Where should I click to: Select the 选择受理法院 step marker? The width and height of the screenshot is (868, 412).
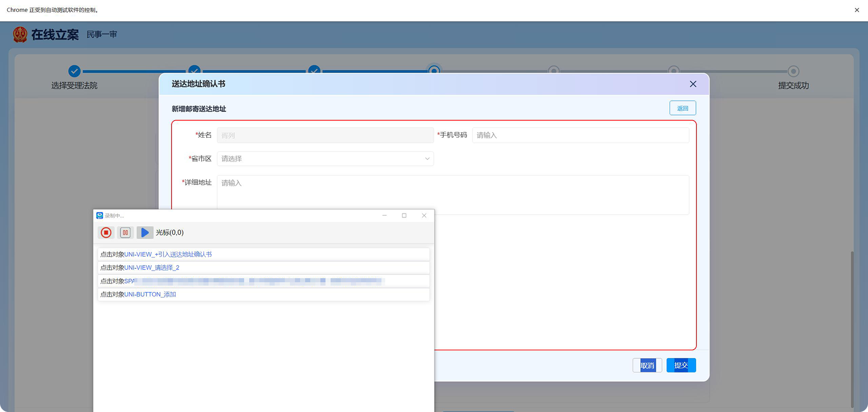click(74, 71)
